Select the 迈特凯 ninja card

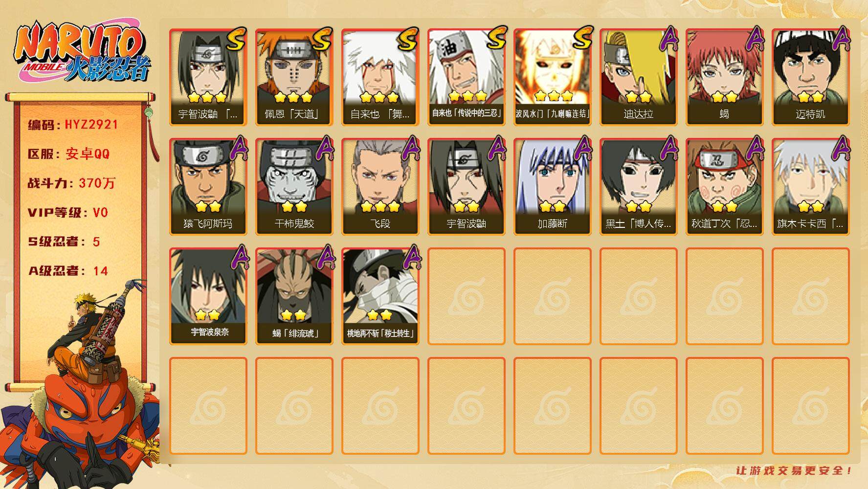pyautogui.click(x=810, y=77)
